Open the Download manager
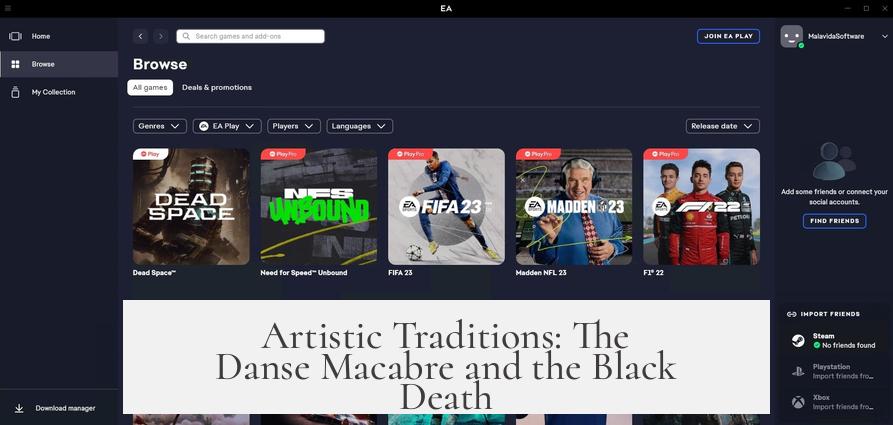Screen dimensions: 893x425 click(59, 408)
